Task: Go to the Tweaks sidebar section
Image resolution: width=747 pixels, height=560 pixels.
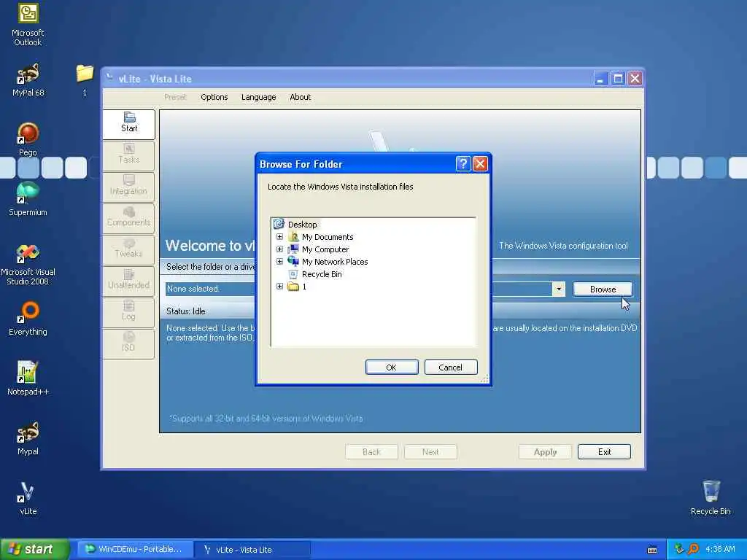Action: tap(128, 249)
